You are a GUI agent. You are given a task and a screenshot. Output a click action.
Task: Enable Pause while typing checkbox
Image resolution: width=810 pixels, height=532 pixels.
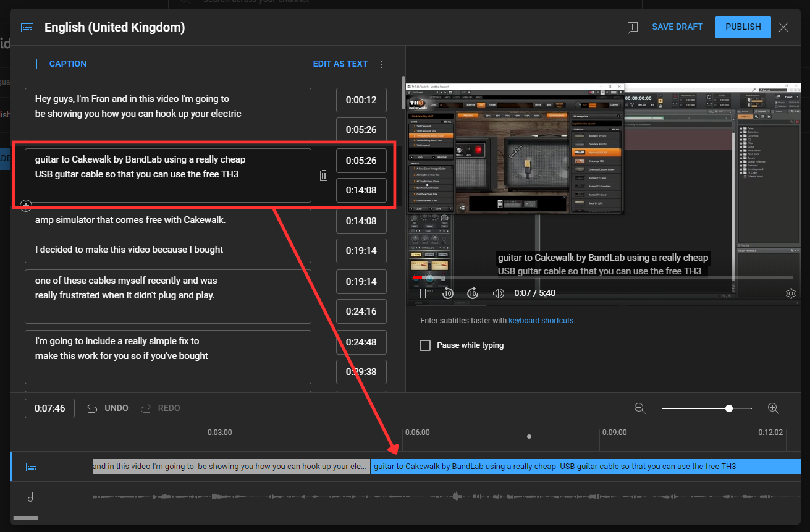point(425,345)
